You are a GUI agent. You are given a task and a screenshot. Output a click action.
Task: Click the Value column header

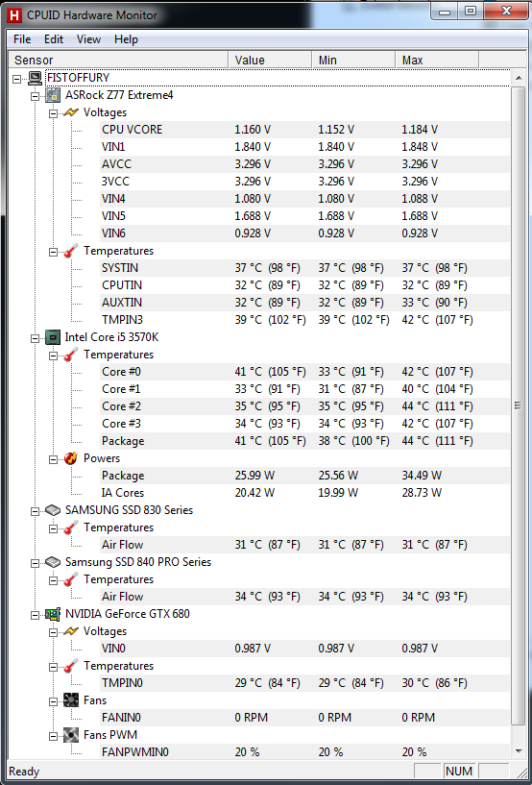[x=270, y=61]
